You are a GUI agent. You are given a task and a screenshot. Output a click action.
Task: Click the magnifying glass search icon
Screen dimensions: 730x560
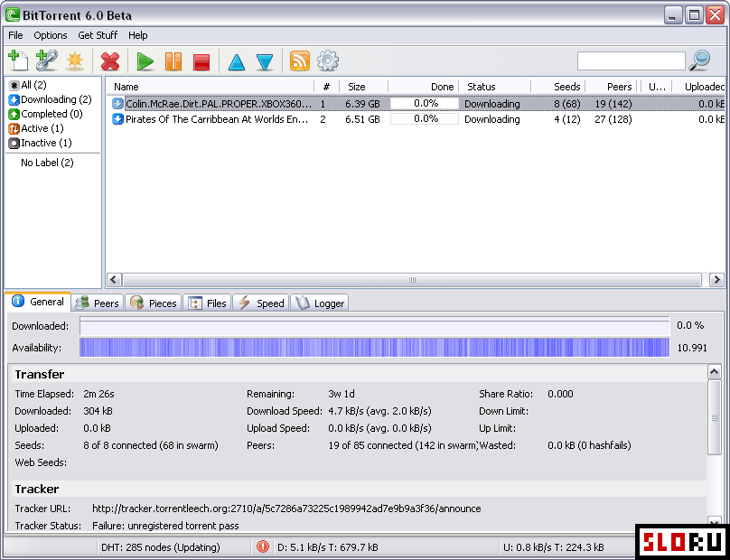[x=700, y=61]
